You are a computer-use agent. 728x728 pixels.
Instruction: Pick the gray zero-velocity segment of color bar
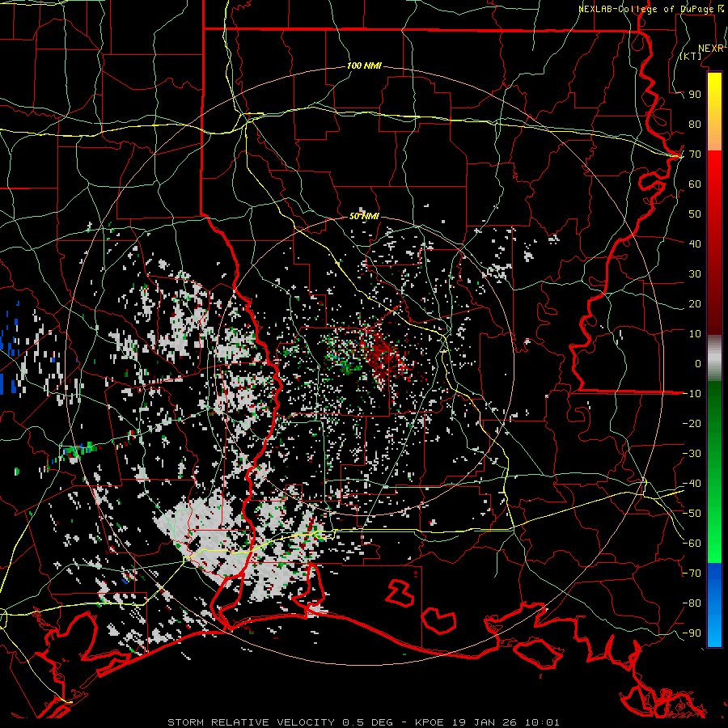[714, 359]
